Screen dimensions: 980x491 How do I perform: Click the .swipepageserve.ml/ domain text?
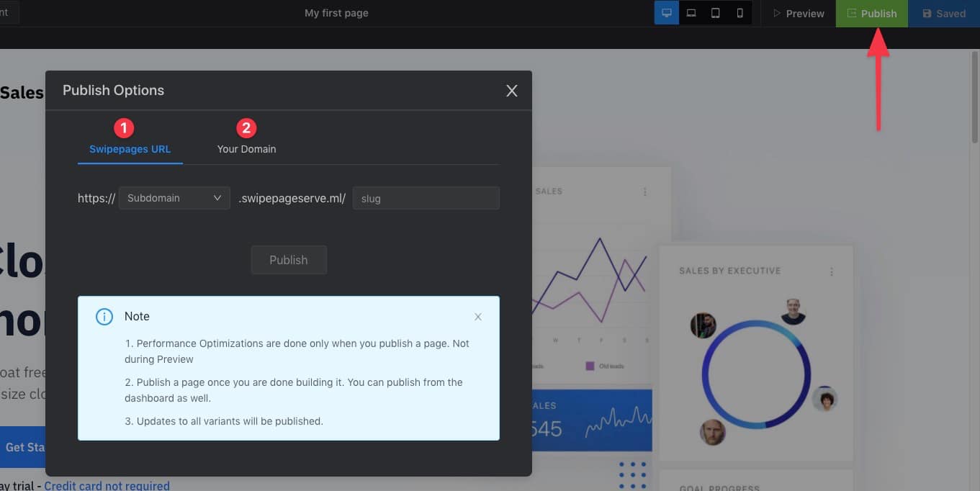tap(292, 198)
